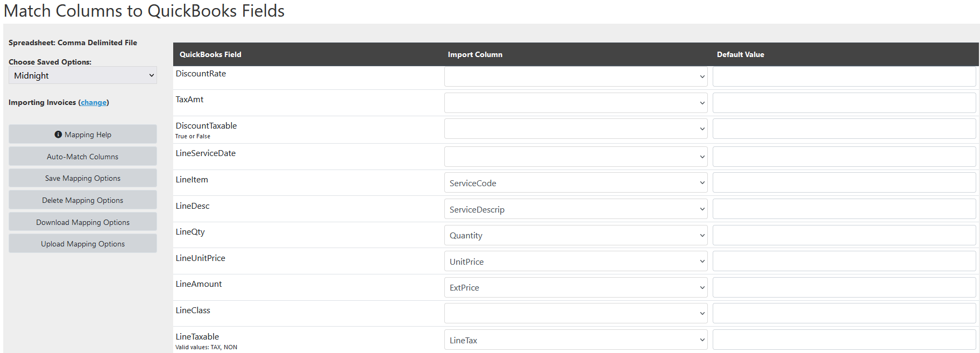Click the LineServiceDate default value field

pos(844,157)
